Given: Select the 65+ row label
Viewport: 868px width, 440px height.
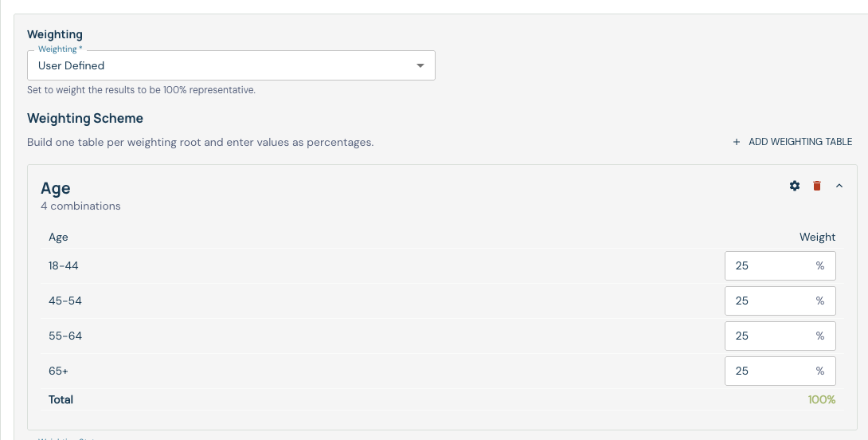Looking at the screenshot, I should pyautogui.click(x=58, y=371).
